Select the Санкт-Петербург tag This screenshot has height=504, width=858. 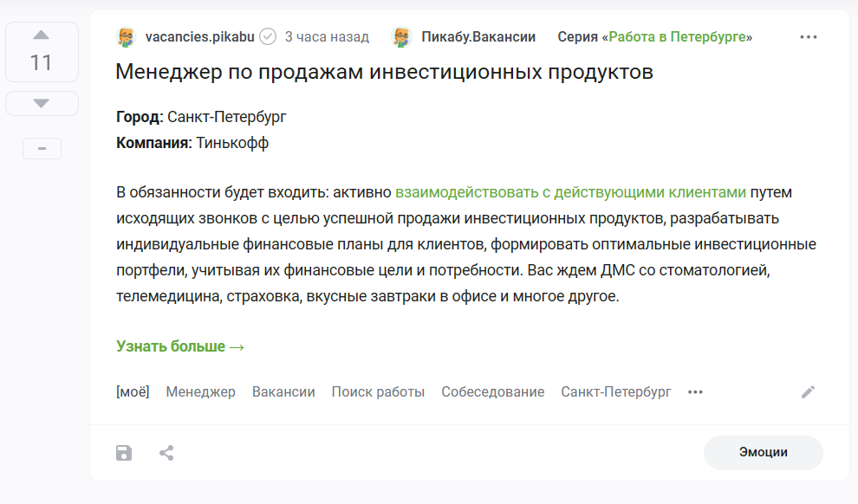click(615, 392)
